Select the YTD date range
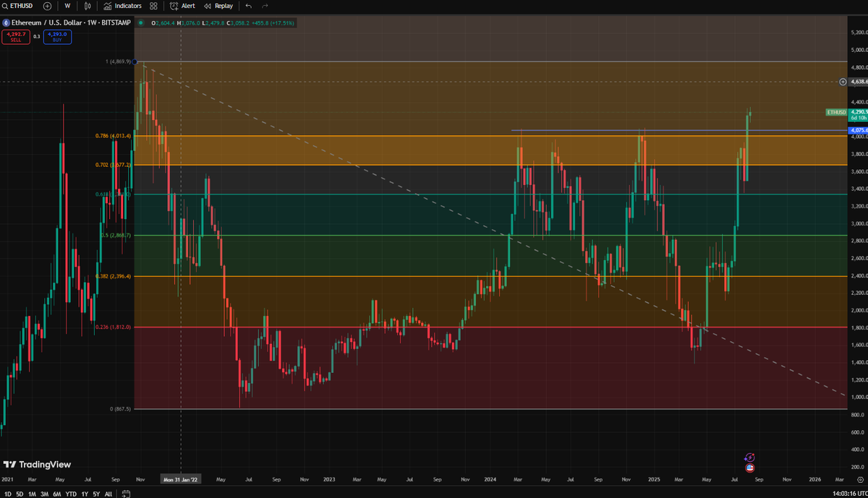Viewport: 868px width, 498px height. pyautogui.click(x=71, y=494)
